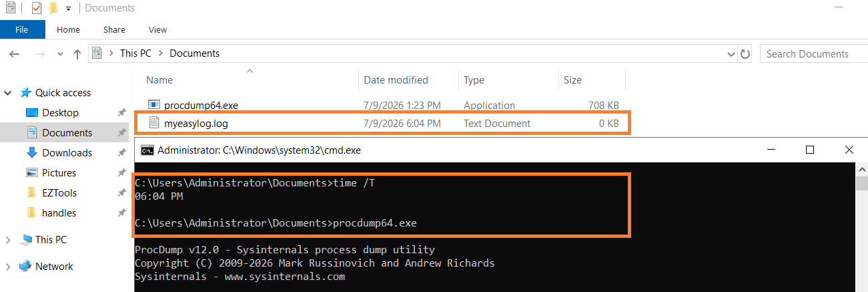Image resolution: width=868 pixels, height=292 pixels.
Task: Select Quick access in navigation pane
Action: [63, 93]
